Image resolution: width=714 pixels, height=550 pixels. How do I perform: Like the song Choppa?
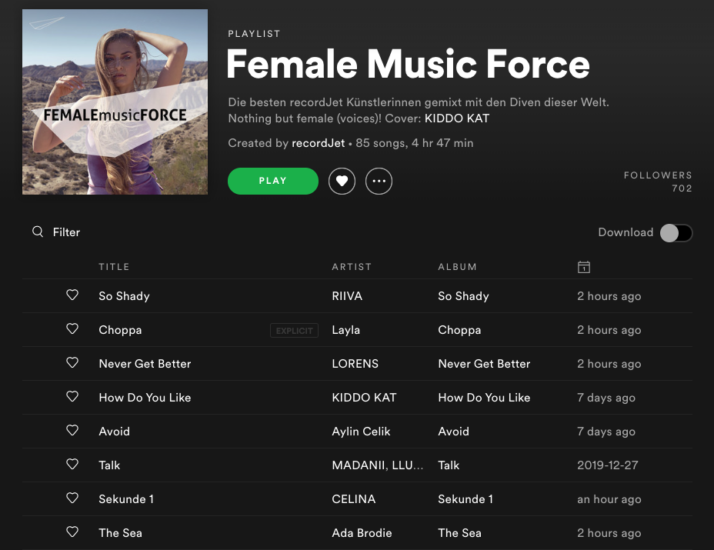coord(72,329)
